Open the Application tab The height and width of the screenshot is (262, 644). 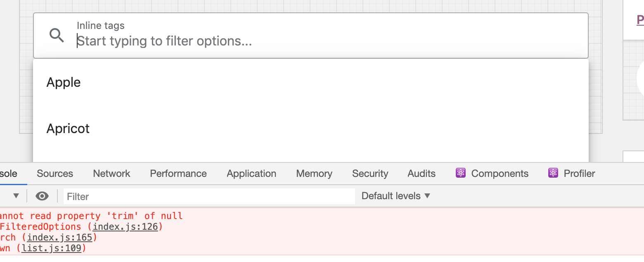(251, 173)
